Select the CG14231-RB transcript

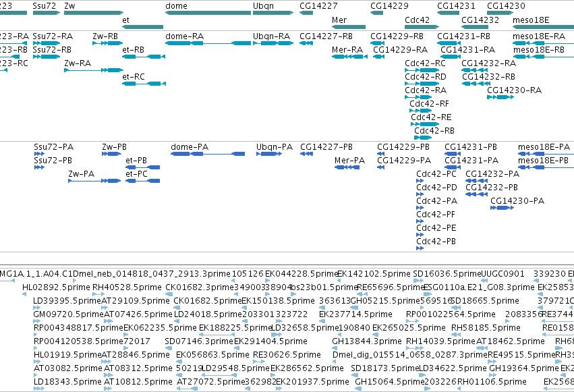449,43
